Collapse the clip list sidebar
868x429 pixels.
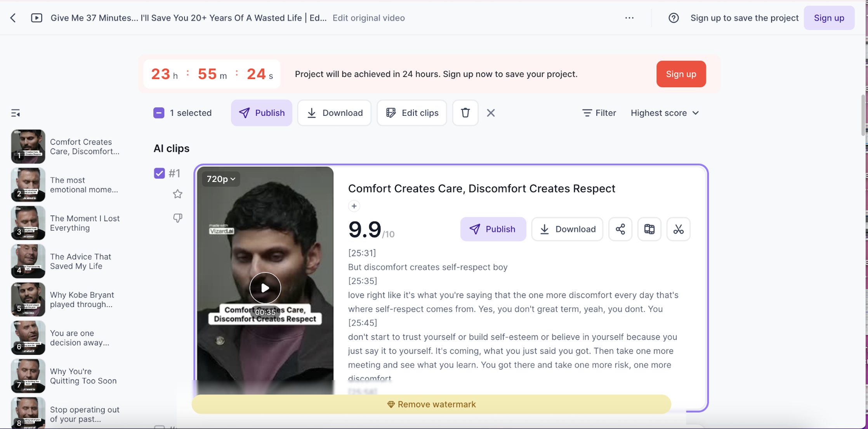pos(16,113)
